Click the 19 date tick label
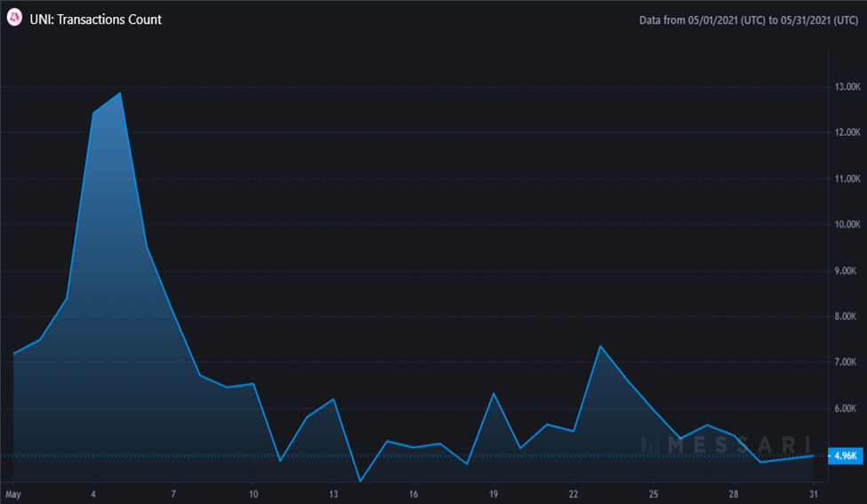Viewport: 867px width, 504px height. coord(494,494)
